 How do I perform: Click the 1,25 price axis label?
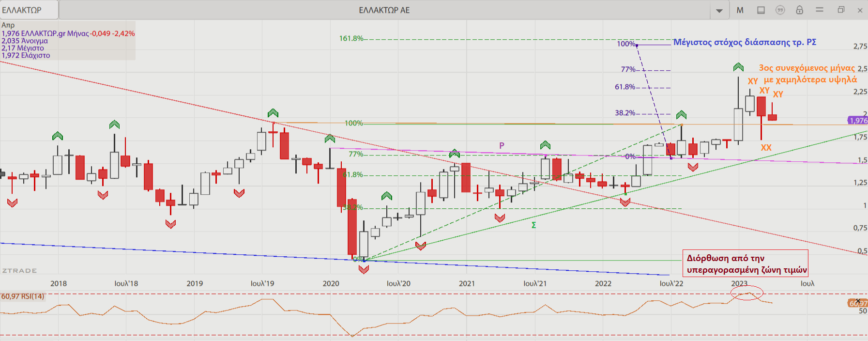pyautogui.click(x=860, y=183)
